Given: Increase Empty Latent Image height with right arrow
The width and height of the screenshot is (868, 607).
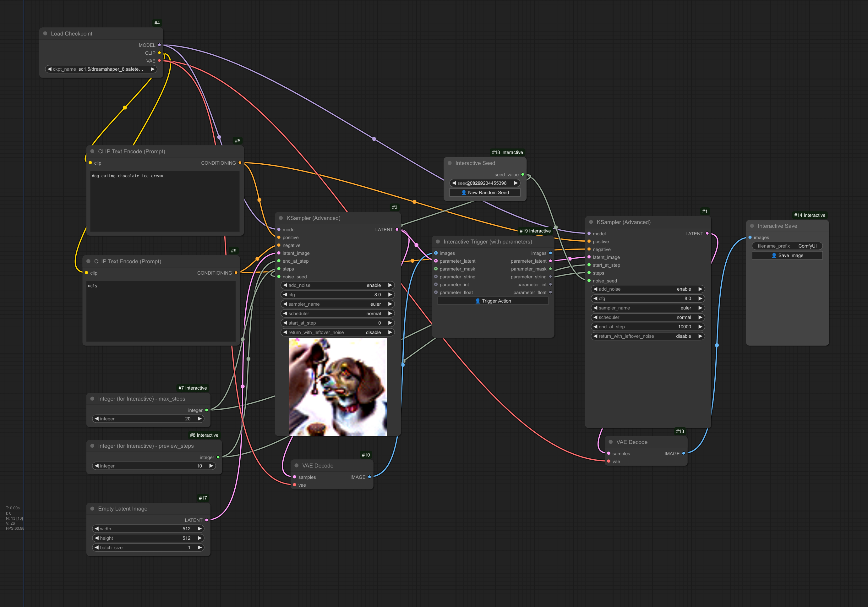Looking at the screenshot, I should coord(199,538).
